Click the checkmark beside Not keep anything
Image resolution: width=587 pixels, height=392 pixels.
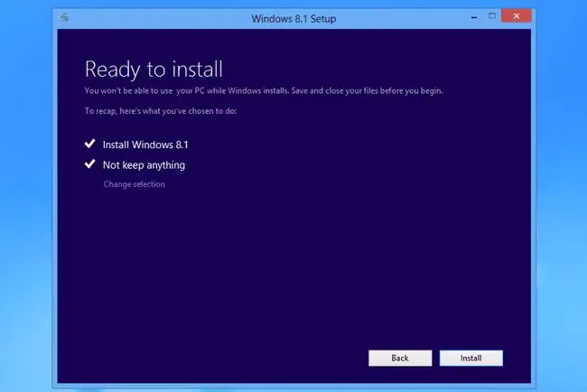point(89,164)
